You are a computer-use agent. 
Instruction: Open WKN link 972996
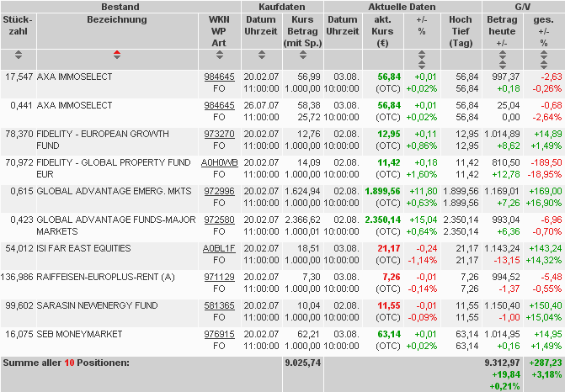click(219, 191)
